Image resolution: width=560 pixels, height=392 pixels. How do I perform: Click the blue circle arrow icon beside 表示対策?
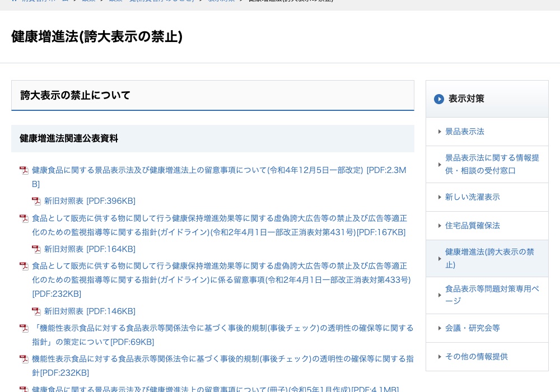click(439, 99)
